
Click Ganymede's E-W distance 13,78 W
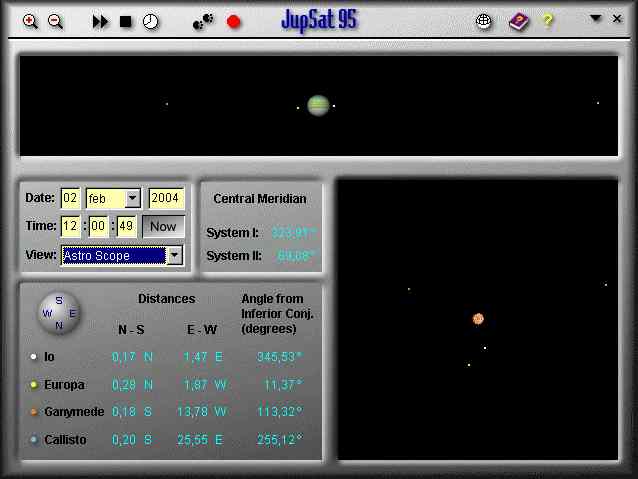pos(202,412)
